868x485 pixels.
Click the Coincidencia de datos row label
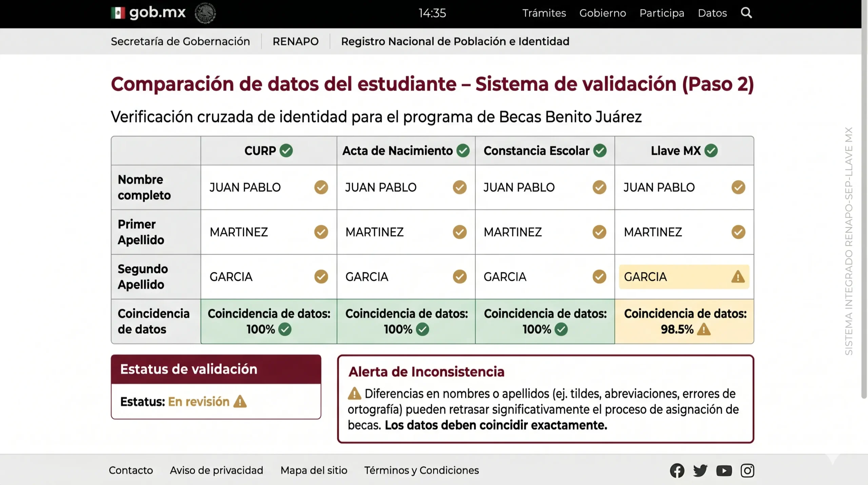click(154, 321)
